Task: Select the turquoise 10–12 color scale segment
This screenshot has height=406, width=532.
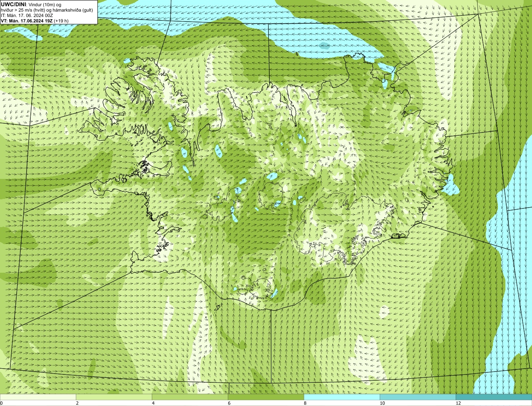Action: click(x=418, y=397)
